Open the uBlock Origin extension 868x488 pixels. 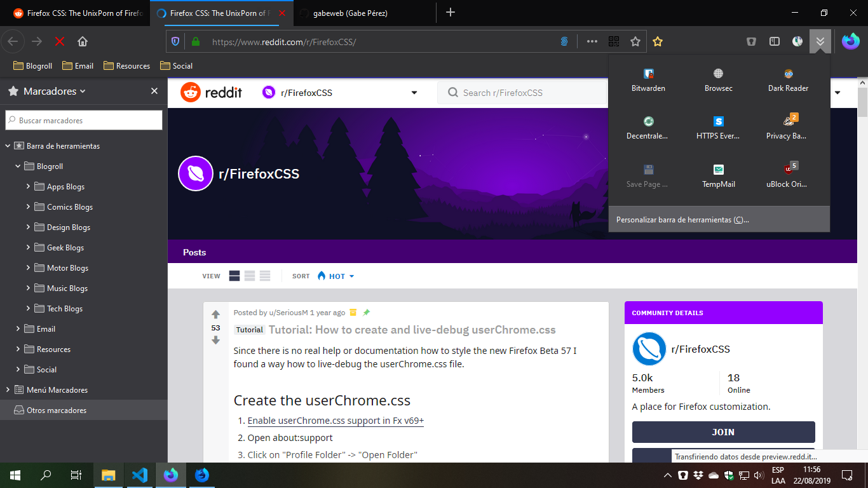coord(788,176)
